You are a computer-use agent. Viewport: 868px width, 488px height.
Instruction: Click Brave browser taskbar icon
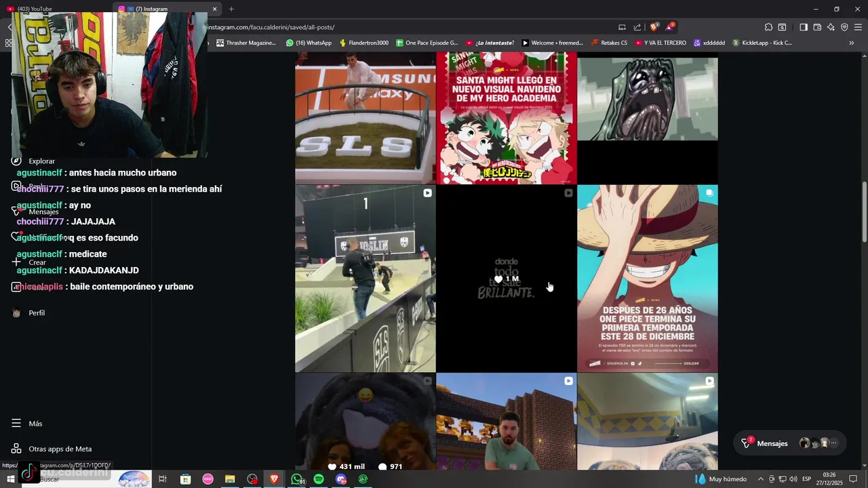pos(274,479)
